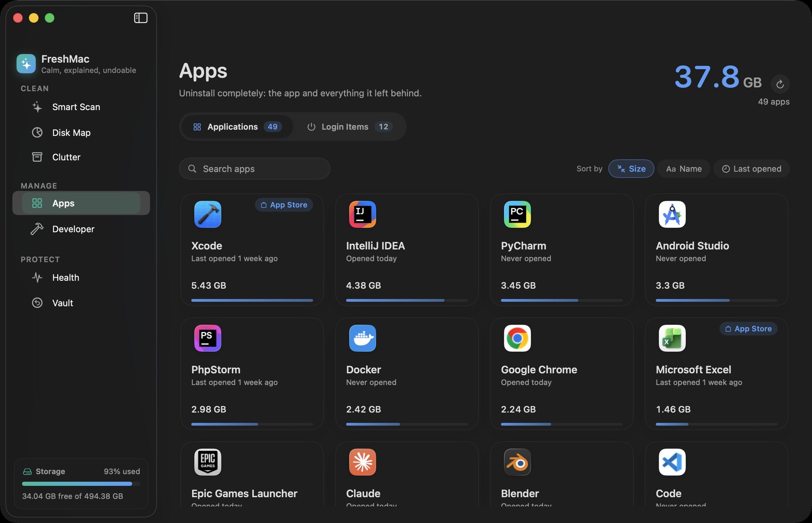Open Disk Map in sidebar

tap(81, 133)
